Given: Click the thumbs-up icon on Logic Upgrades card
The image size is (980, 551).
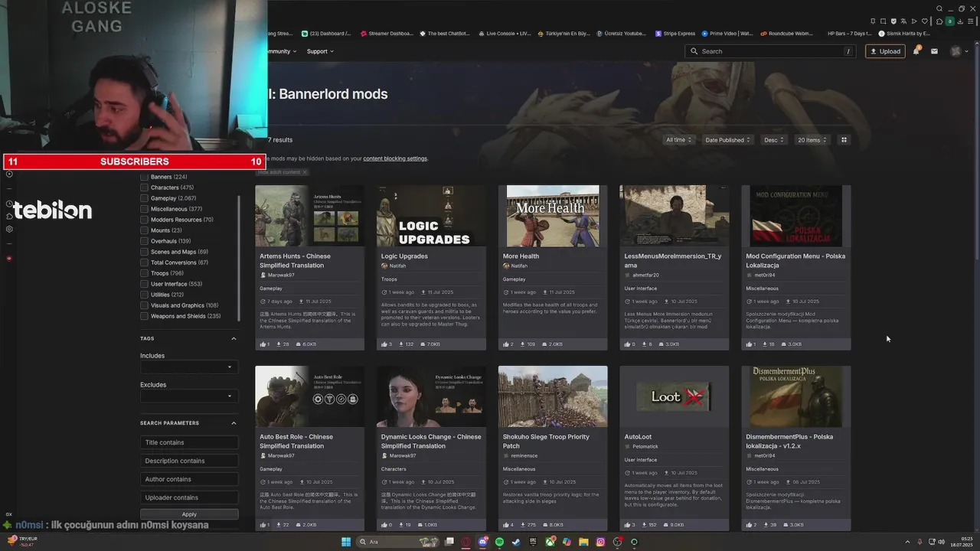Looking at the screenshot, I should tap(384, 344).
